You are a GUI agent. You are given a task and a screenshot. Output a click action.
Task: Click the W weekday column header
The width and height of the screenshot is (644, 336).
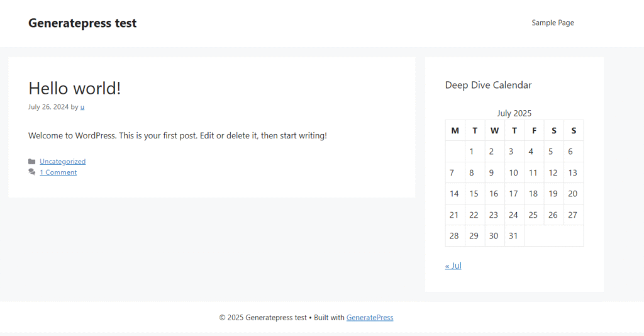(494, 131)
